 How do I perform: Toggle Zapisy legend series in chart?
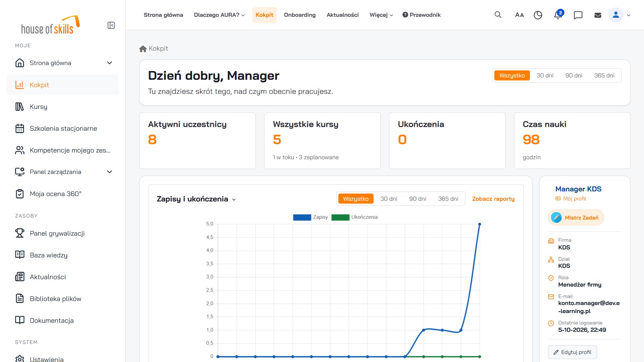pyautogui.click(x=310, y=217)
